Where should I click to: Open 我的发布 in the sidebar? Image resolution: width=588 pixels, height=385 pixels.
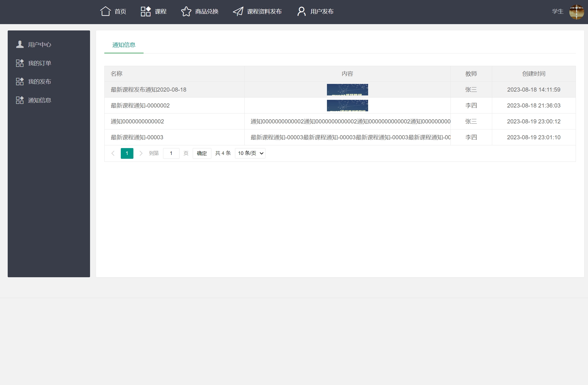39,81
